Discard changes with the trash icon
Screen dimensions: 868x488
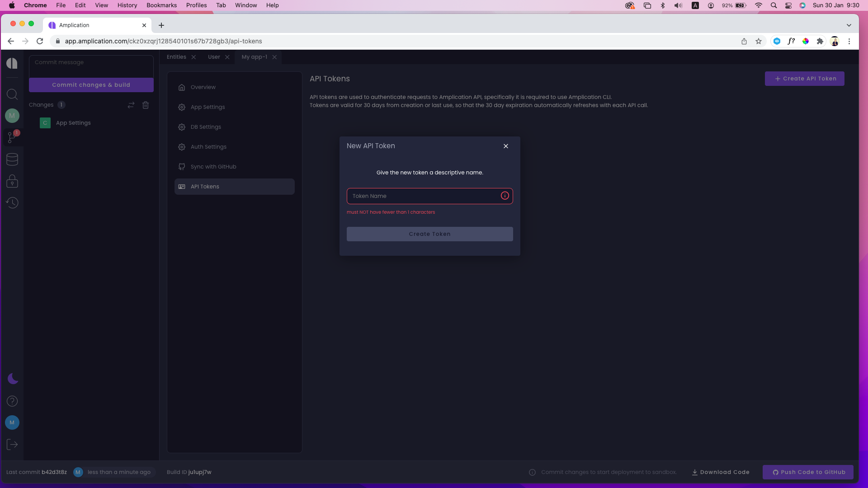pos(146,105)
